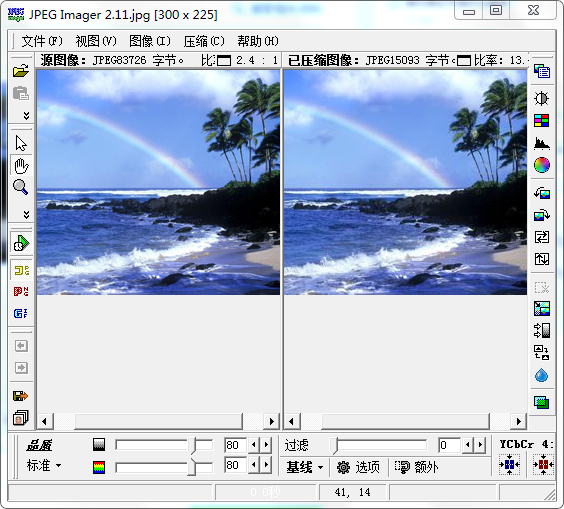Choose the arrow pointer tool
The image size is (564, 509).
tap(21, 144)
